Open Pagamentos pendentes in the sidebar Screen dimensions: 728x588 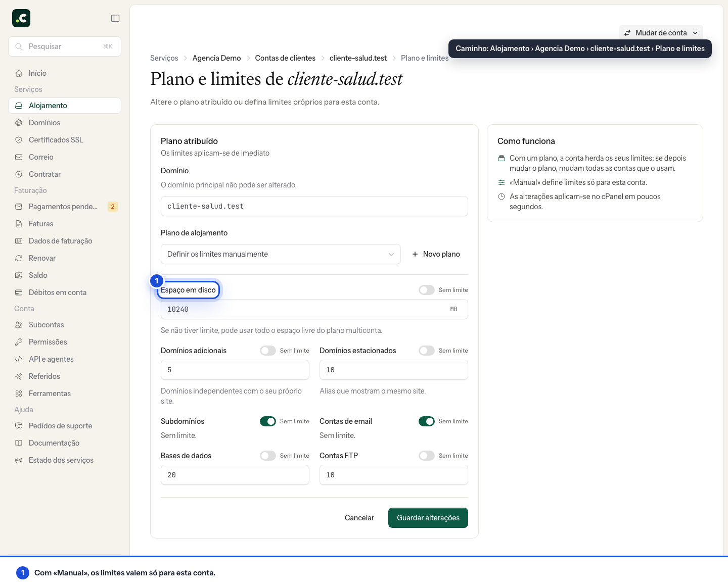tap(65, 207)
